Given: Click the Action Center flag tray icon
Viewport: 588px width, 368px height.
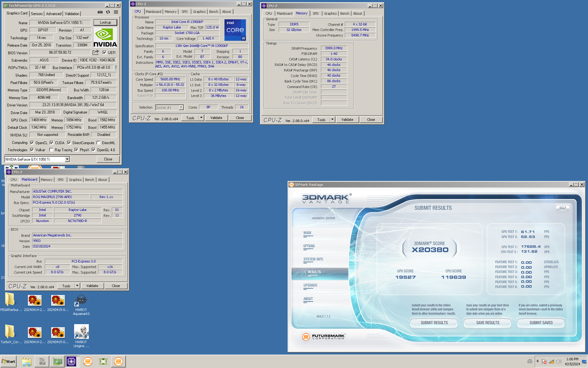Looking at the screenshot, I should click(544, 362).
